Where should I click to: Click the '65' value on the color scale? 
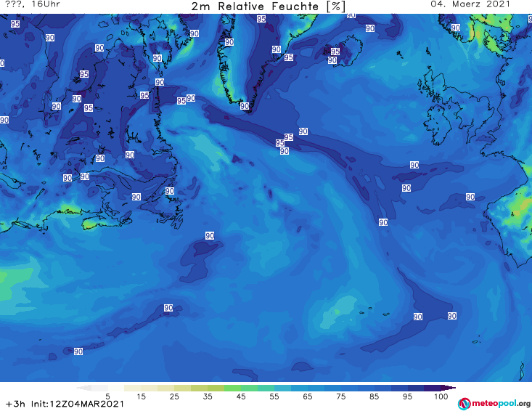coord(308,396)
